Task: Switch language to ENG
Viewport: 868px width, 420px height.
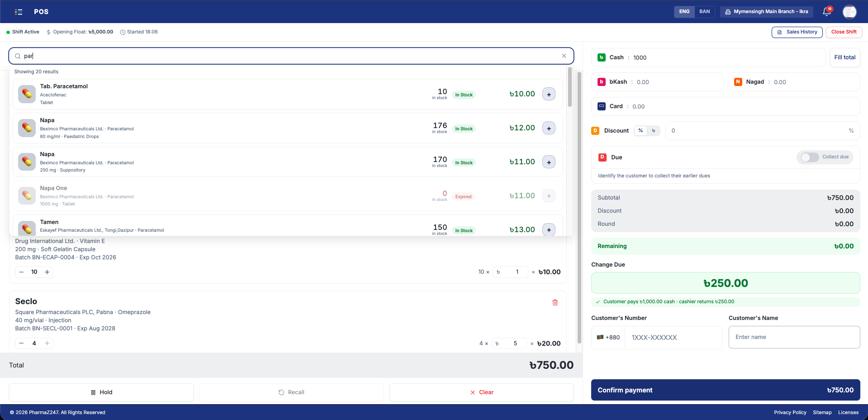Action: [x=684, y=12]
